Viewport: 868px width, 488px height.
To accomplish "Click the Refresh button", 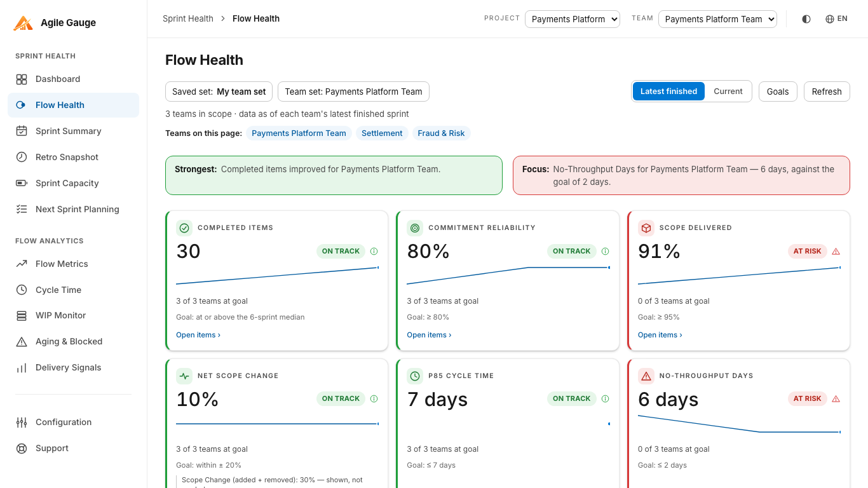I will pyautogui.click(x=827, y=91).
